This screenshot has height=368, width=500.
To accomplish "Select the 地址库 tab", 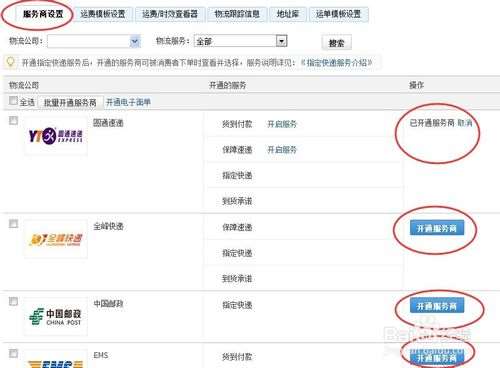I will coord(288,14).
